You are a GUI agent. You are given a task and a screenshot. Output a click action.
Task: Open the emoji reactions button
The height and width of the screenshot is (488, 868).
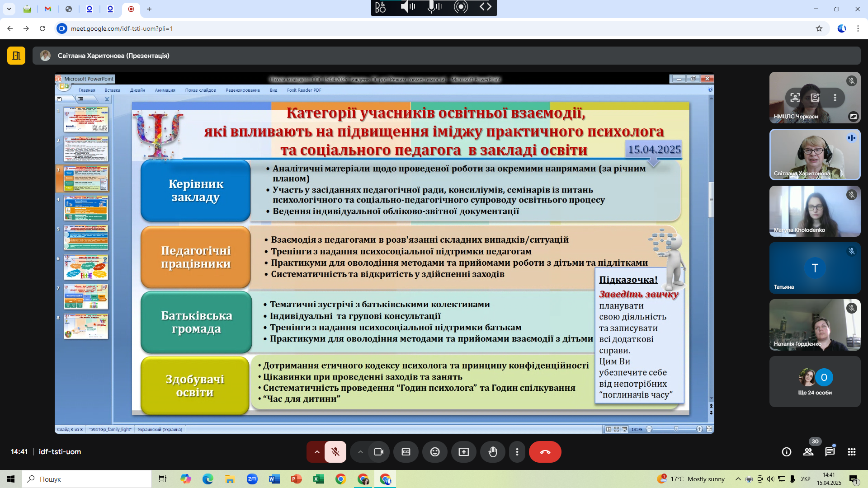[435, 452]
